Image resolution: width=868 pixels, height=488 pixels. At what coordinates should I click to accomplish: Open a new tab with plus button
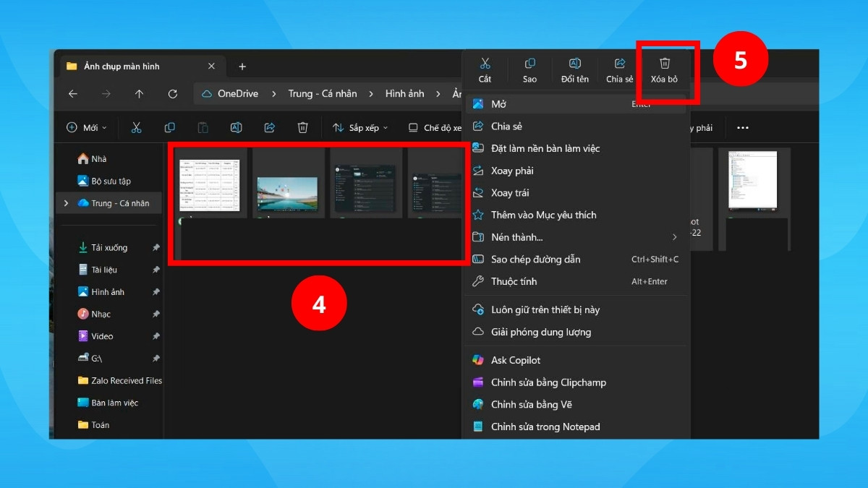tap(242, 67)
